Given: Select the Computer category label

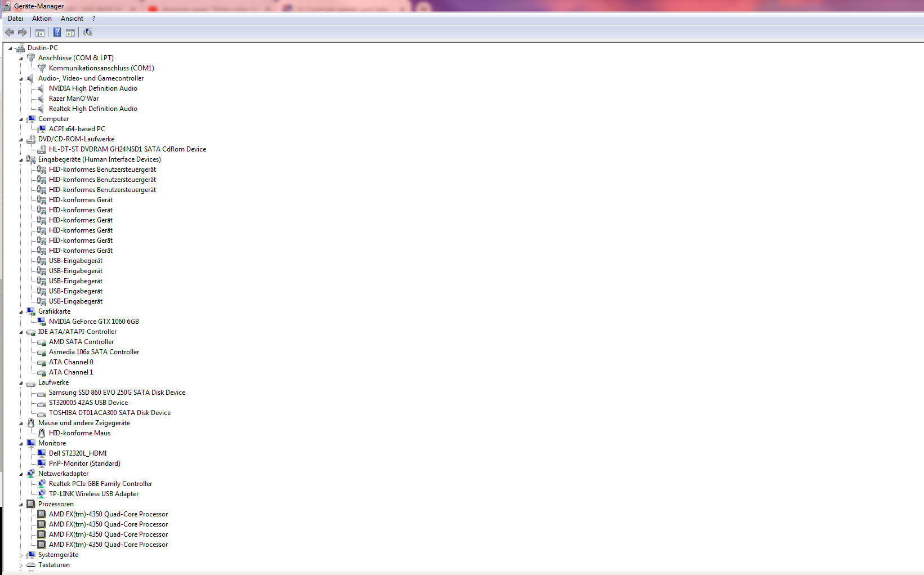Looking at the screenshot, I should click(x=53, y=119).
